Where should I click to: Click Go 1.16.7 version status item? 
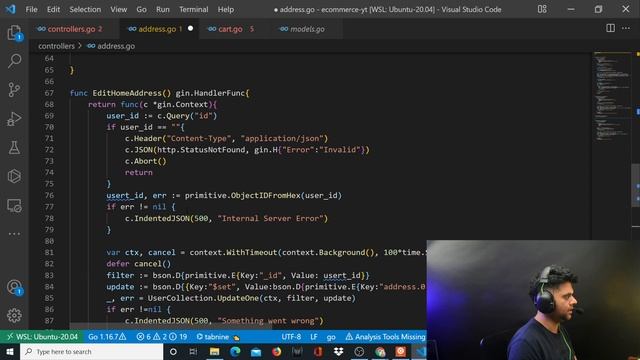pyautogui.click(x=107, y=337)
